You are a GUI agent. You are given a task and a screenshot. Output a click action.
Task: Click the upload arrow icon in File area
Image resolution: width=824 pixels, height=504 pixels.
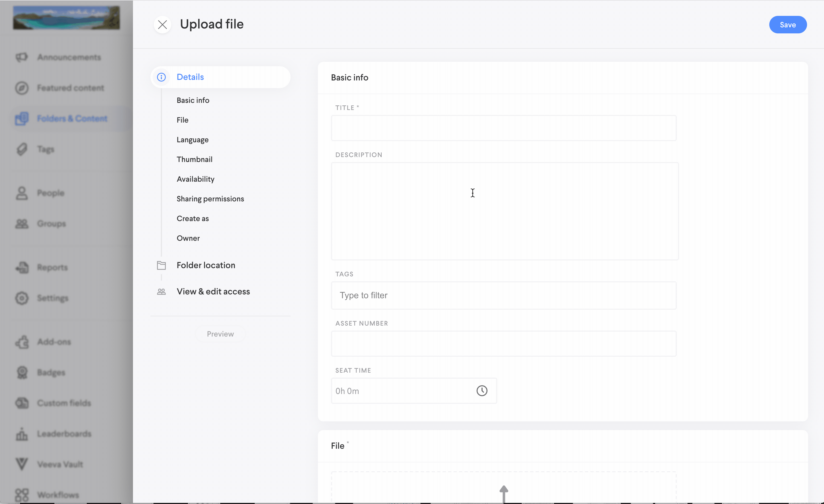[504, 493]
